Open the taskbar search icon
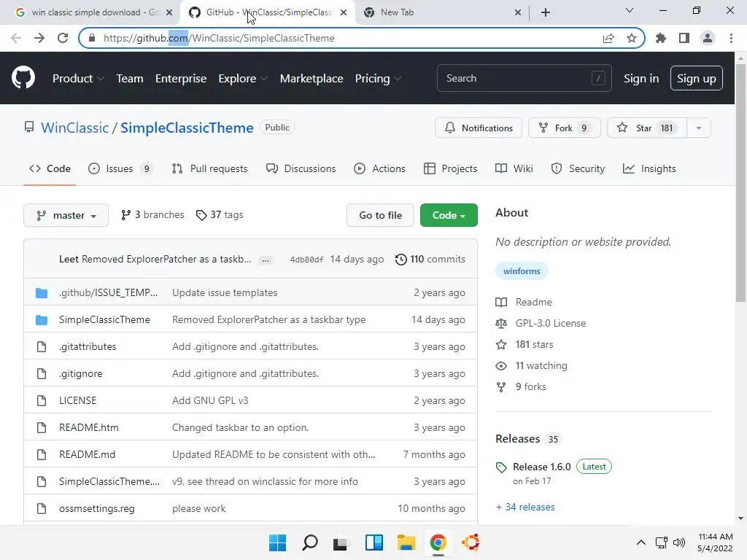Screen dimensions: 747x560 pyautogui.click(x=309, y=542)
